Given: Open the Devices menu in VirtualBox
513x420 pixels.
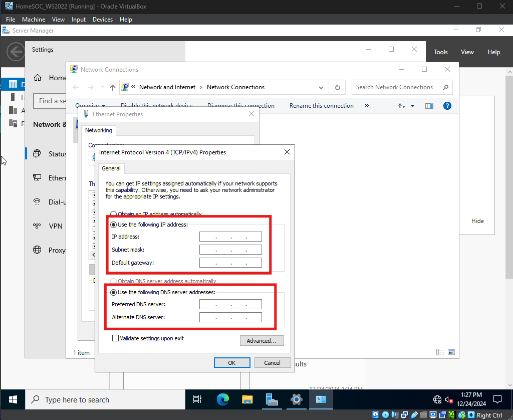Looking at the screenshot, I should coord(103,20).
